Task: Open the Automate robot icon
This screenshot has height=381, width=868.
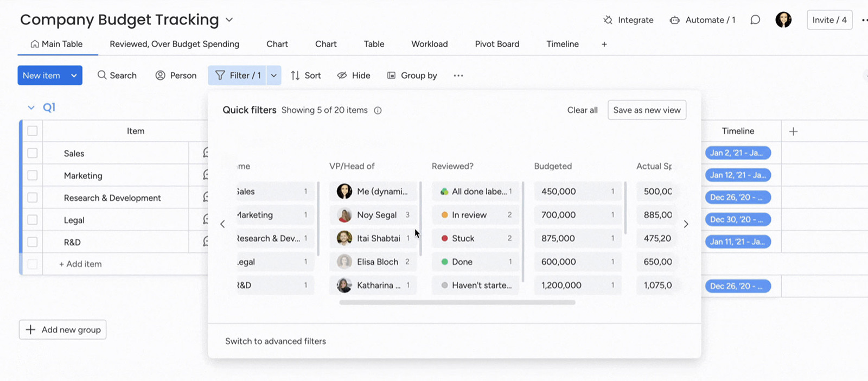Action: [x=674, y=20]
